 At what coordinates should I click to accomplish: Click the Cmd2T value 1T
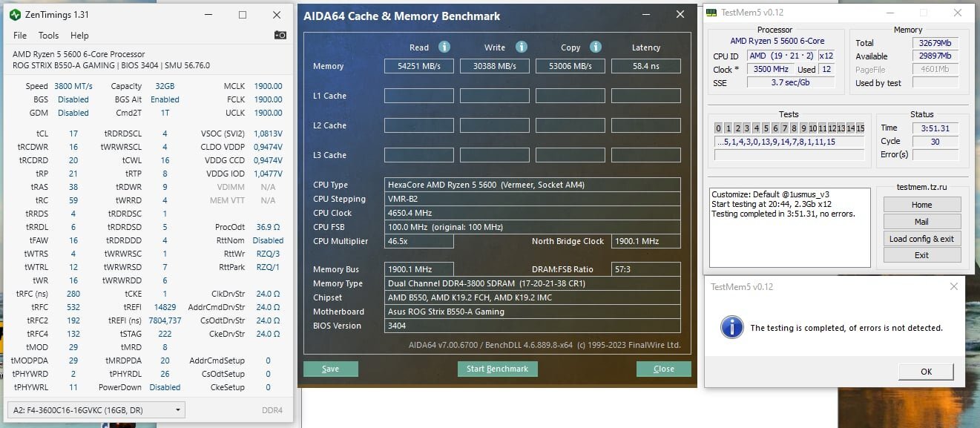coord(165,113)
